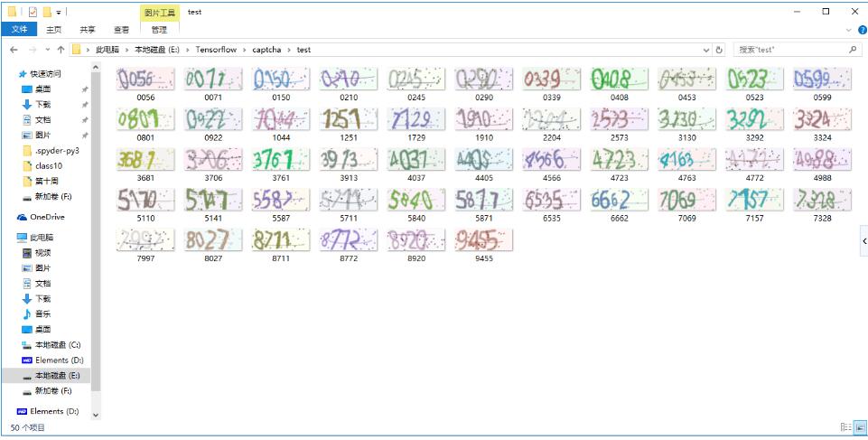Open the 文件 file menu
Image resolution: width=868 pixels, height=440 pixels.
point(19,30)
